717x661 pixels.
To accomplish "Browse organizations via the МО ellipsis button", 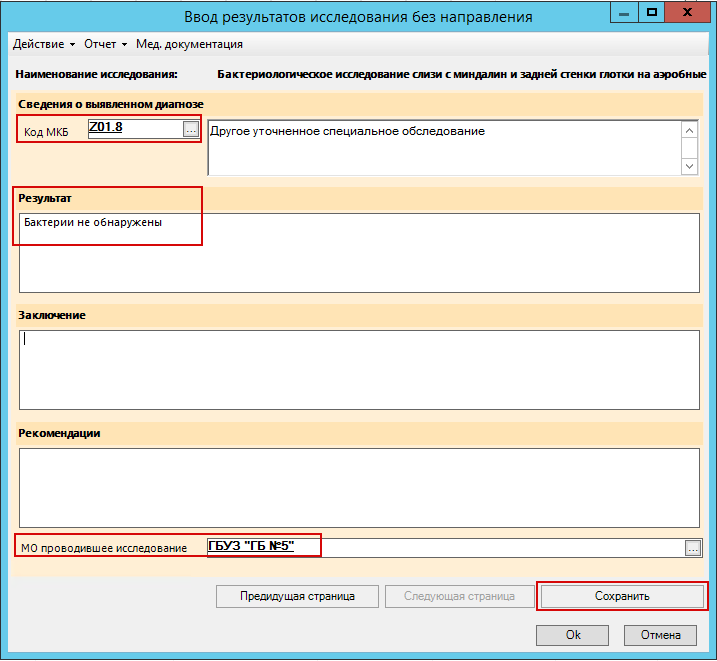I will pos(692,548).
